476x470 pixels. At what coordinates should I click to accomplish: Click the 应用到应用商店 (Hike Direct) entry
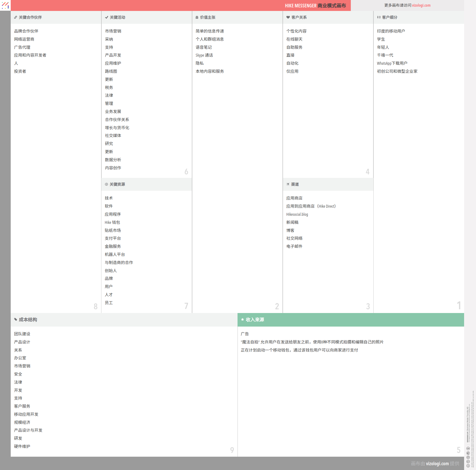[311, 206]
